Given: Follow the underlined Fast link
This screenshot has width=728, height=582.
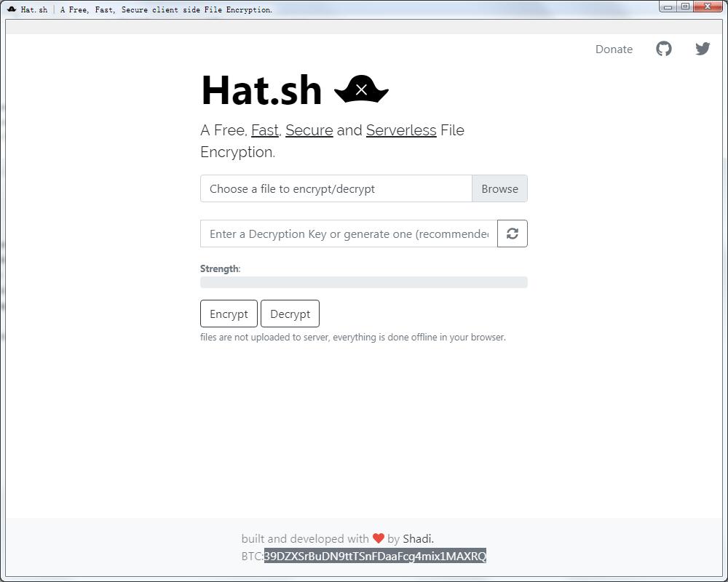Looking at the screenshot, I should 265,130.
